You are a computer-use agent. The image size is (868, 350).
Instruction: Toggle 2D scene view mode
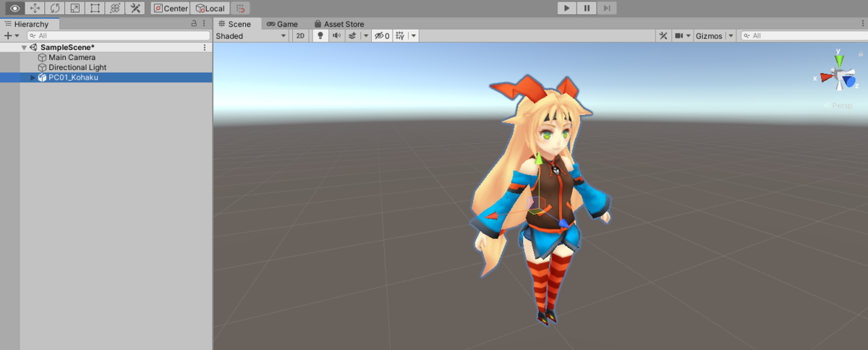300,35
